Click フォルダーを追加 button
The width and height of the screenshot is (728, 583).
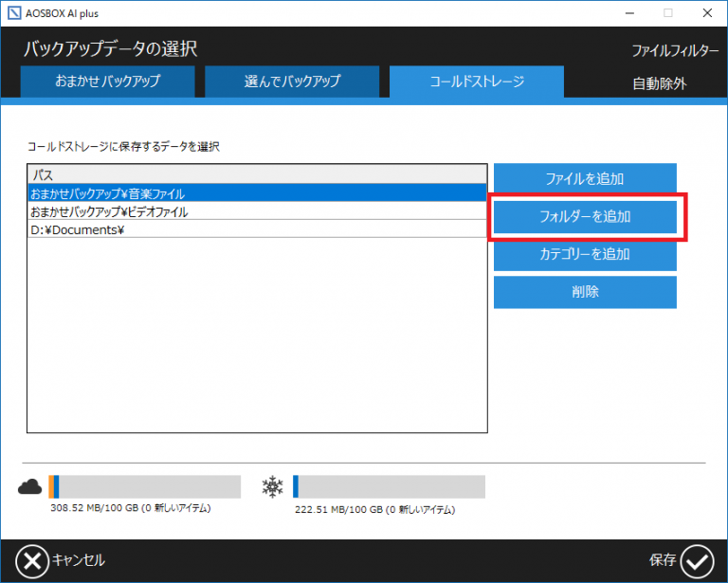click(585, 217)
